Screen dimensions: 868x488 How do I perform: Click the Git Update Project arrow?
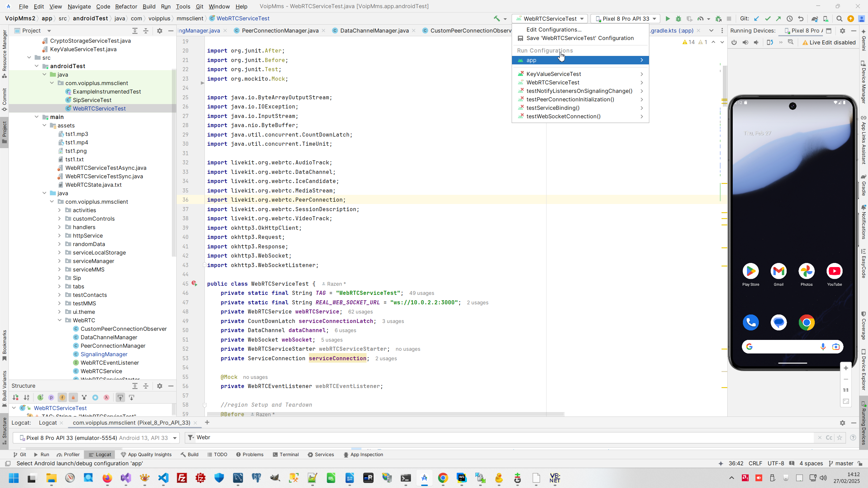point(756,19)
